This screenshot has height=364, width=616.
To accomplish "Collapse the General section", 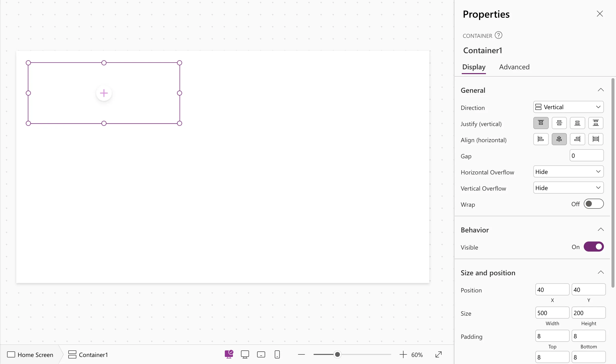I will click(601, 90).
